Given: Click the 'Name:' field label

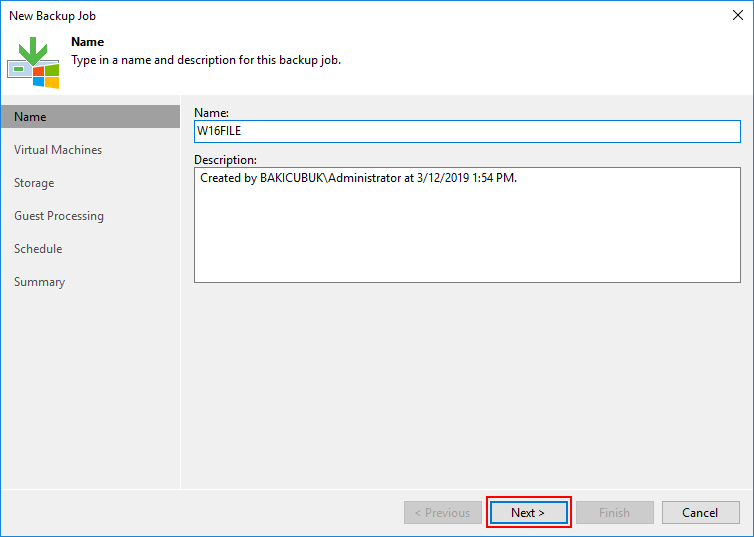Looking at the screenshot, I should coord(211,113).
